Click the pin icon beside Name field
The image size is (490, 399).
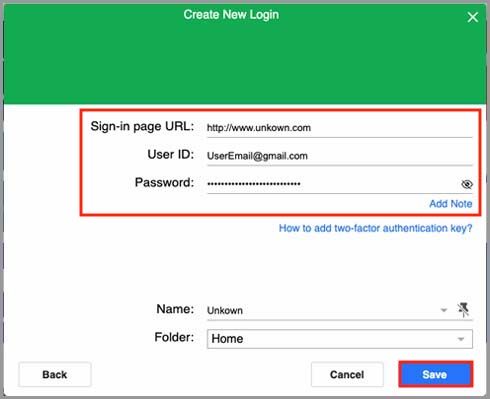[x=463, y=310]
